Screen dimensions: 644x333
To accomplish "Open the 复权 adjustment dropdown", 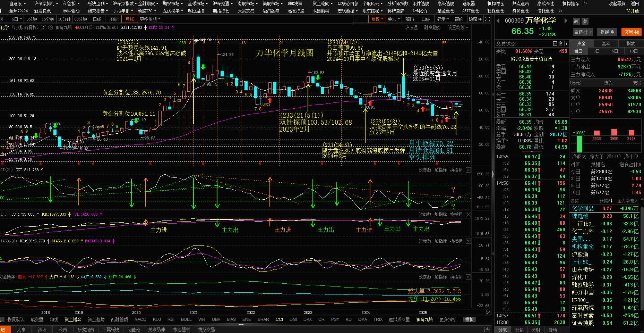I will [377, 19].
